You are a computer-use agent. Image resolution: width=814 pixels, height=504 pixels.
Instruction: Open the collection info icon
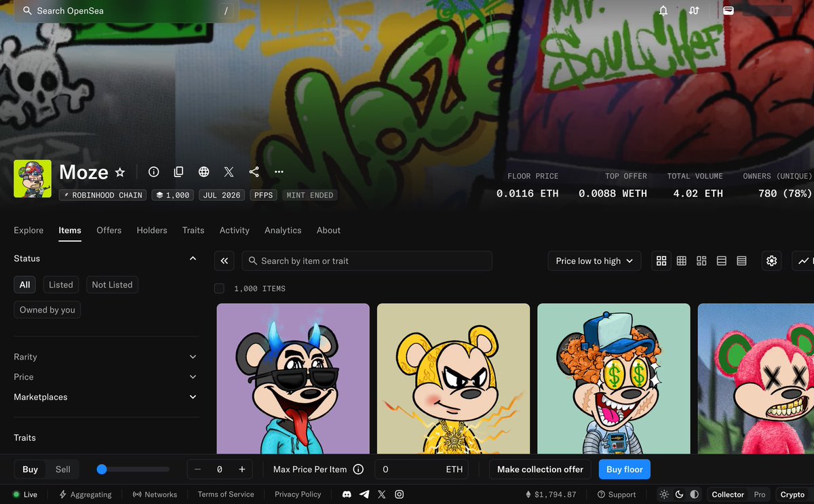154,172
